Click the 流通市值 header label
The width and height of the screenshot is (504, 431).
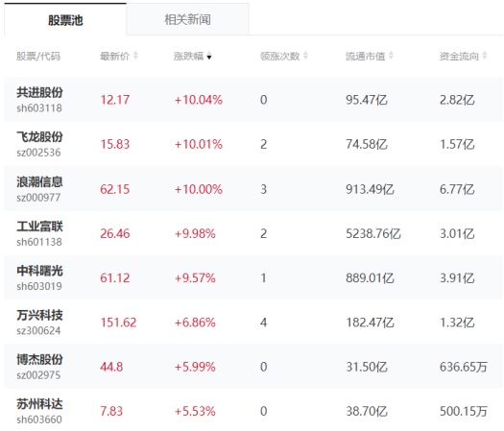click(x=365, y=56)
